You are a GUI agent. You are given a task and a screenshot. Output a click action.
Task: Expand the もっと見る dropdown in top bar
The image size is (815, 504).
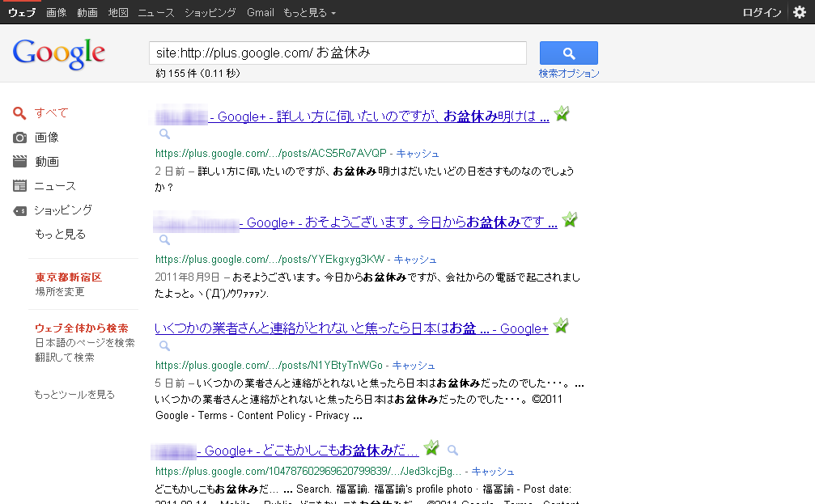point(309,13)
